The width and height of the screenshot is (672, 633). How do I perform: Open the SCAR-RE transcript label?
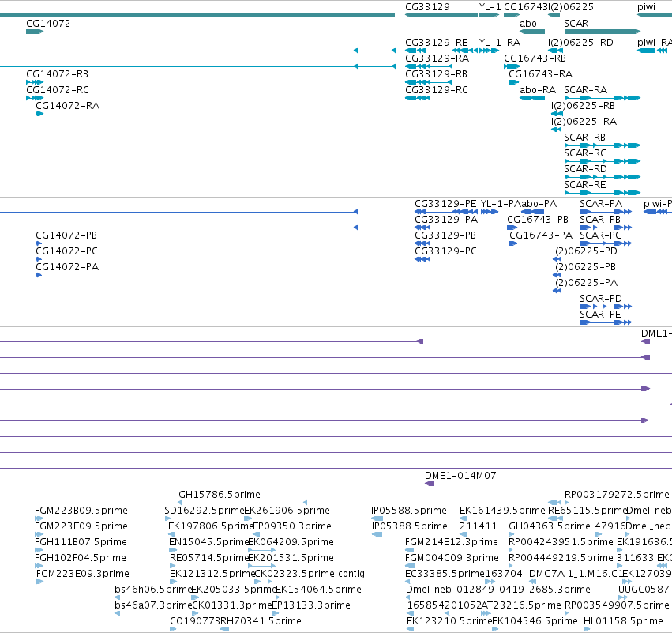click(x=585, y=185)
